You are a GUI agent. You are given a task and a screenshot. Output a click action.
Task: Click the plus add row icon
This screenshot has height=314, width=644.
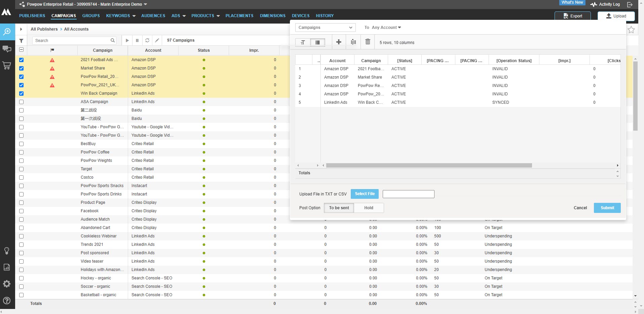tap(339, 42)
